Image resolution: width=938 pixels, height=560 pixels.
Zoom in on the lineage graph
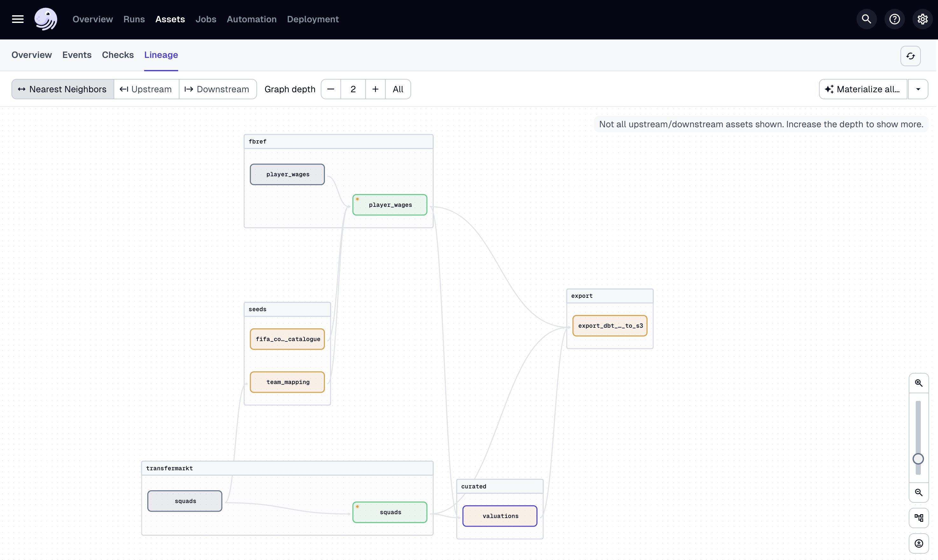point(918,383)
